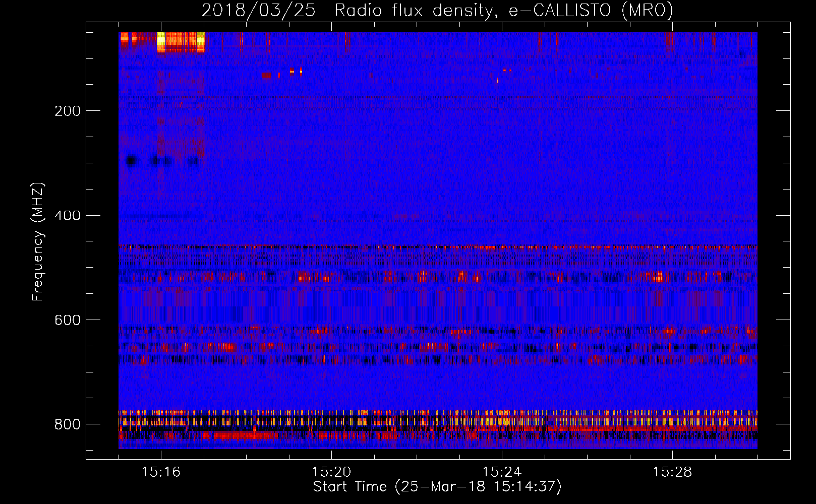Click the 400 frequency tick label
The image size is (816, 504).
[68, 216]
